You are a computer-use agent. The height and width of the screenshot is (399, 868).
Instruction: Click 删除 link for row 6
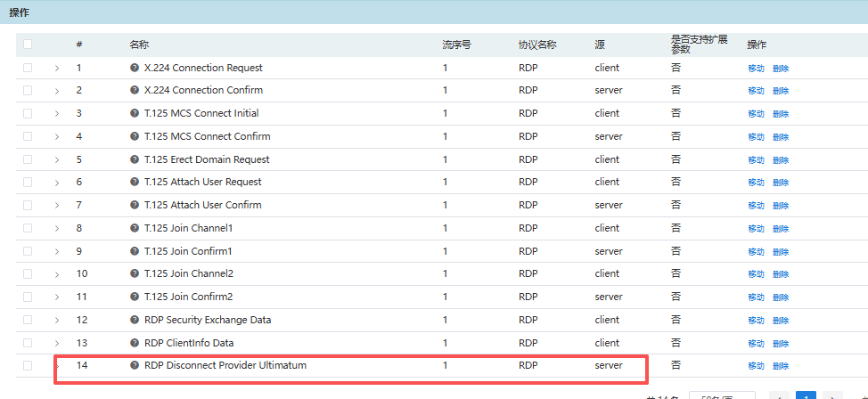coord(781,183)
